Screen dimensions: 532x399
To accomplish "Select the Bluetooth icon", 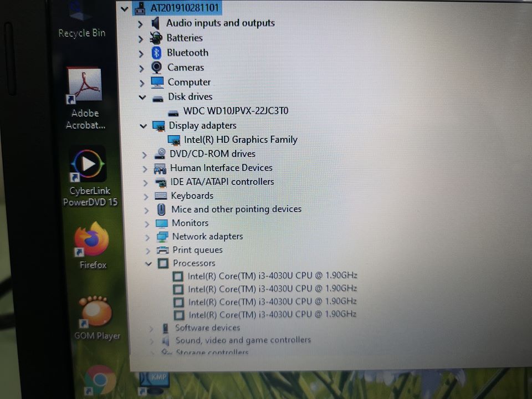I will click(157, 53).
